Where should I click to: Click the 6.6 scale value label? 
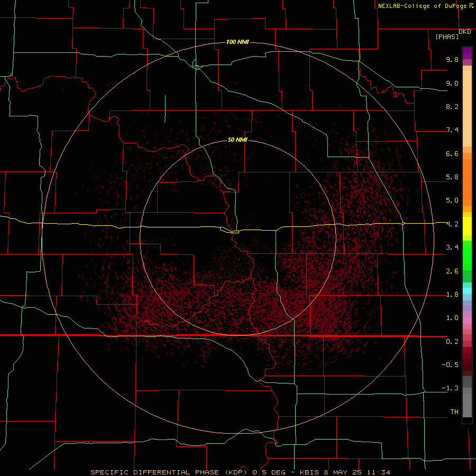tap(452, 153)
